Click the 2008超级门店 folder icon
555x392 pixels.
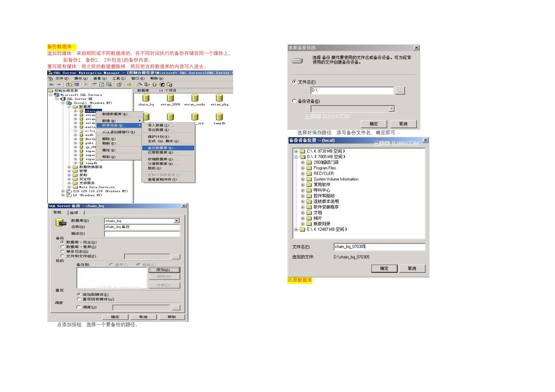point(309,162)
